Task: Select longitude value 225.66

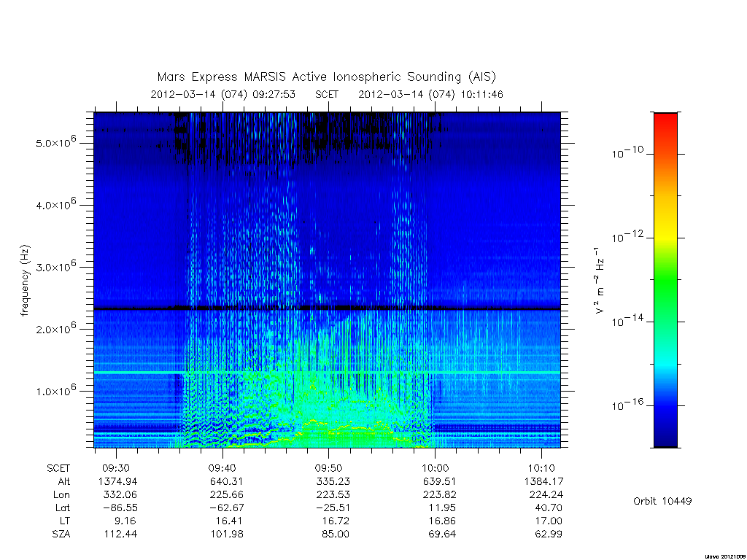Action: click(x=226, y=495)
